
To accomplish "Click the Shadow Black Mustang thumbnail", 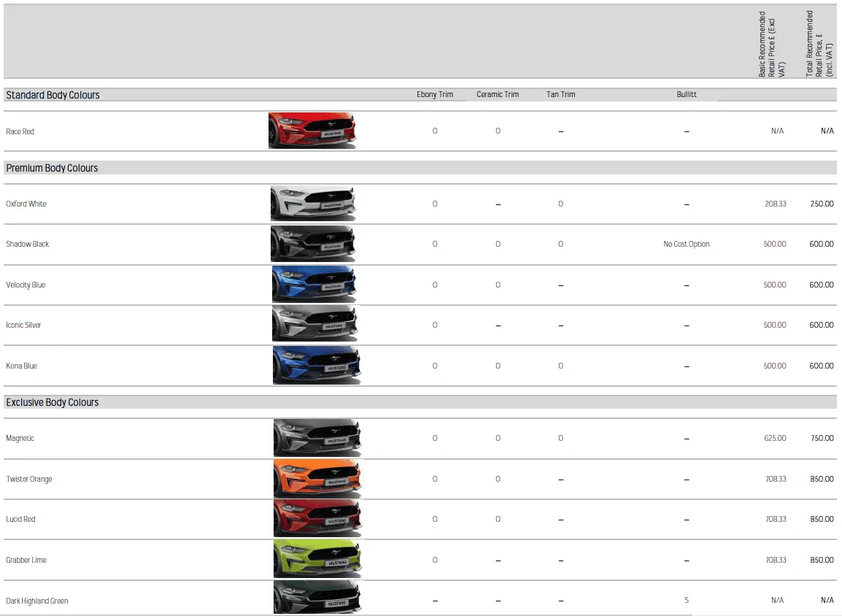I will click(x=313, y=244).
